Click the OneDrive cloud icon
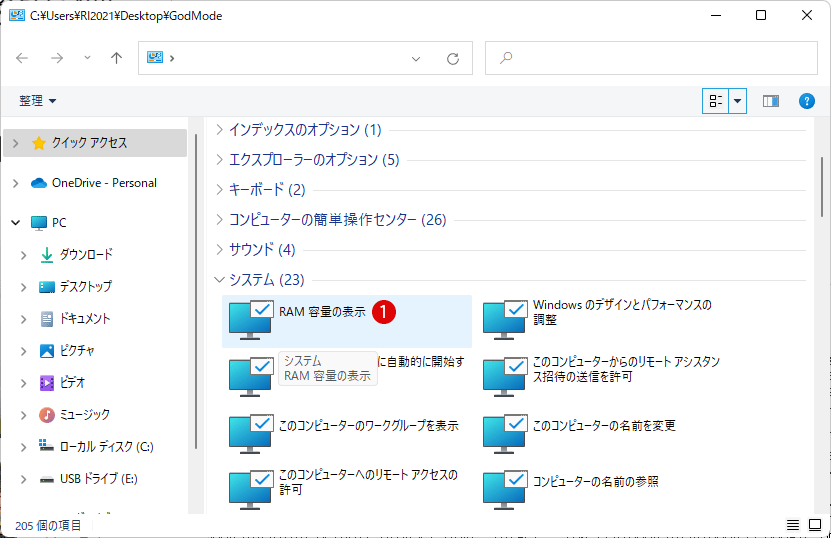 point(39,183)
